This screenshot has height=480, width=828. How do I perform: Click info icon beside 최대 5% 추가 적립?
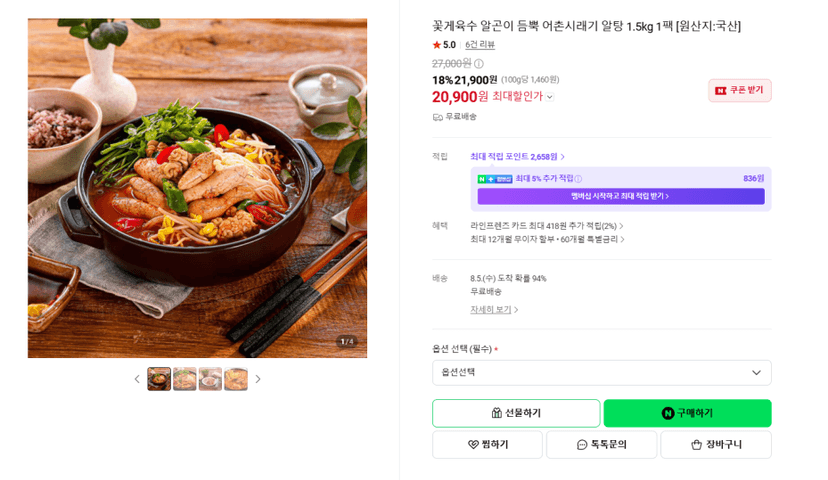tap(578, 179)
